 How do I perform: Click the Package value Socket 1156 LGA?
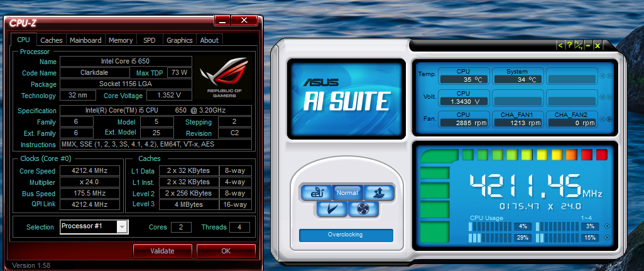click(x=126, y=84)
